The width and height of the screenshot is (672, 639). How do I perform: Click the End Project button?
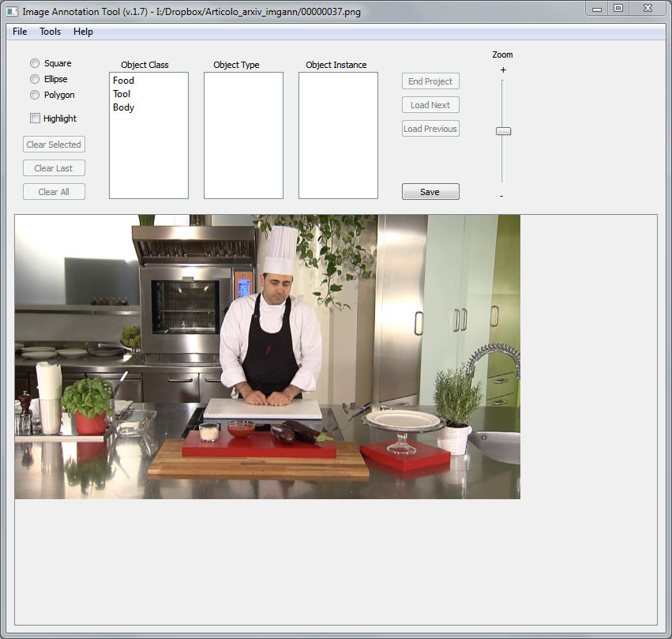click(x=430, y=81)
